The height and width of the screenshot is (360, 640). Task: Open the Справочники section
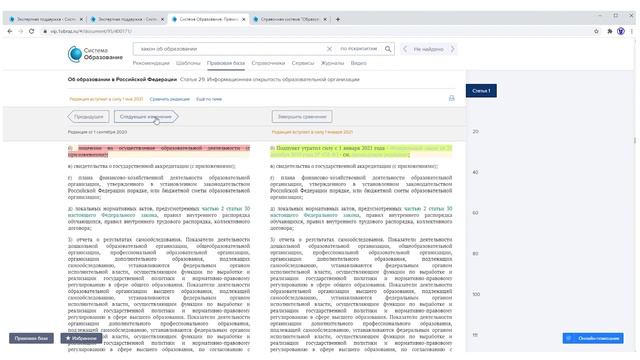click(x=268, y=63)
